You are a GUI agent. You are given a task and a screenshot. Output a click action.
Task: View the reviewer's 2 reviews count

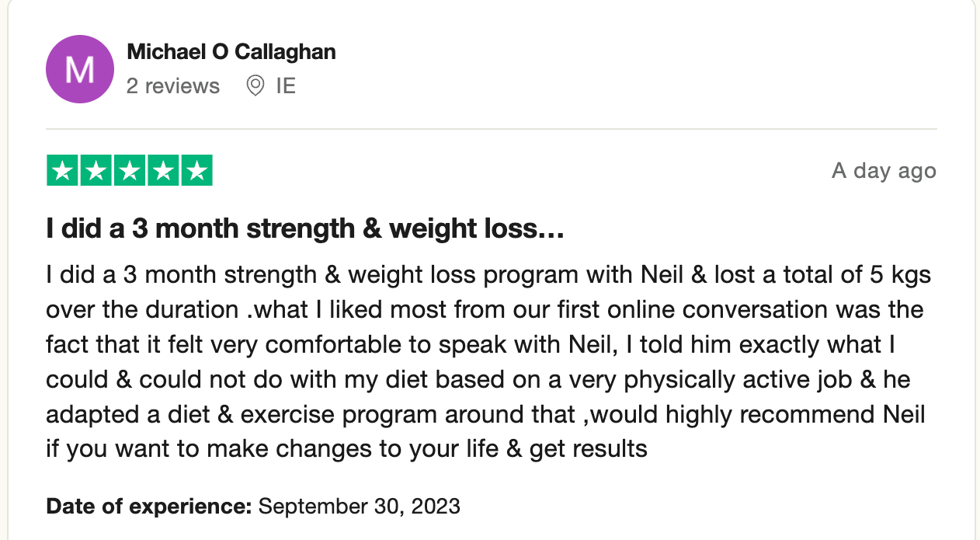pyautogui.click(x=173, y=85)
